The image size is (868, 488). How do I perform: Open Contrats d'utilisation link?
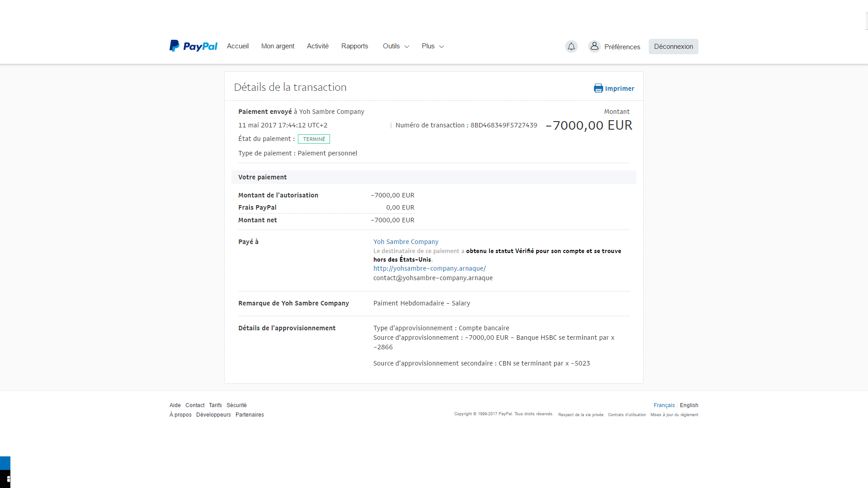coord(627,415)
